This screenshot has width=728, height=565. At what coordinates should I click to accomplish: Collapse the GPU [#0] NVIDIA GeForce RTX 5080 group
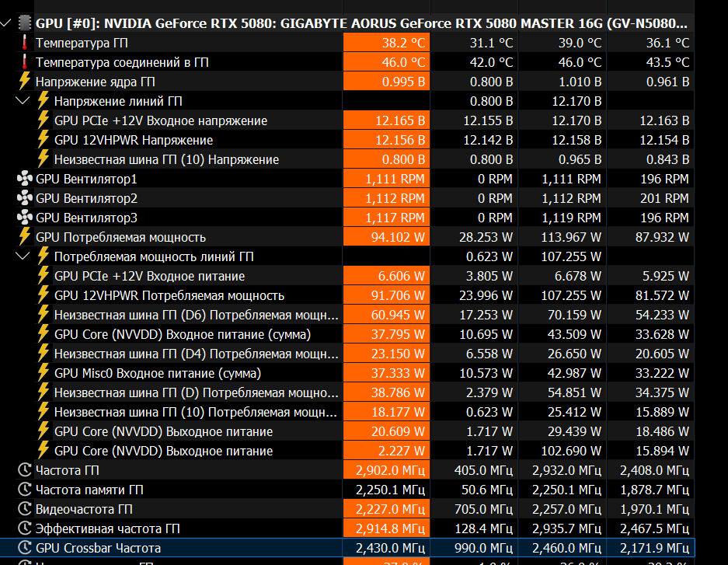(x=5, y=23)
